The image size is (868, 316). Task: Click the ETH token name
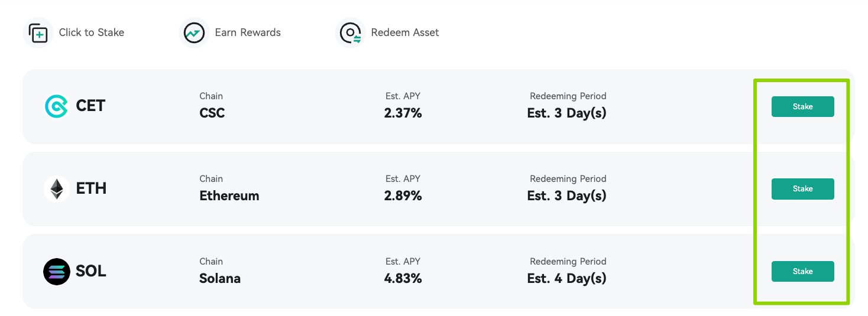(91, 189)
